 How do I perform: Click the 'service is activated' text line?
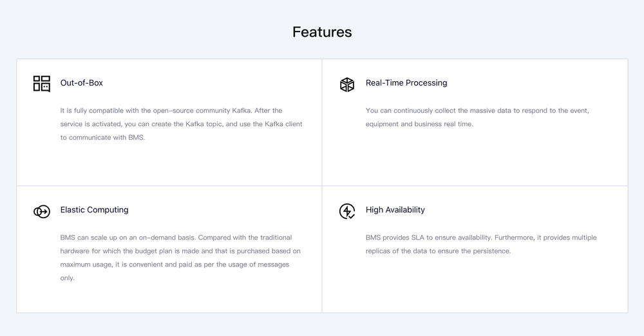tap(181, 124)
